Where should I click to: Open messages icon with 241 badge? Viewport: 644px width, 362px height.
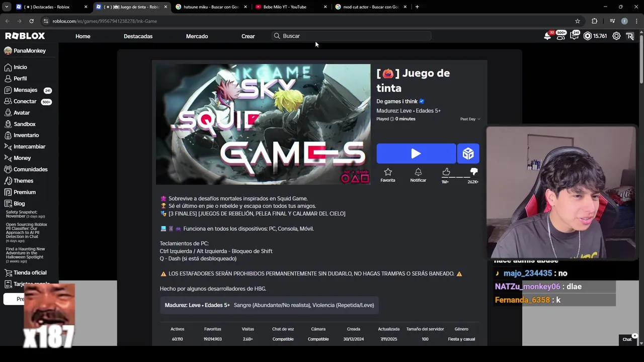tap(574, 36)
